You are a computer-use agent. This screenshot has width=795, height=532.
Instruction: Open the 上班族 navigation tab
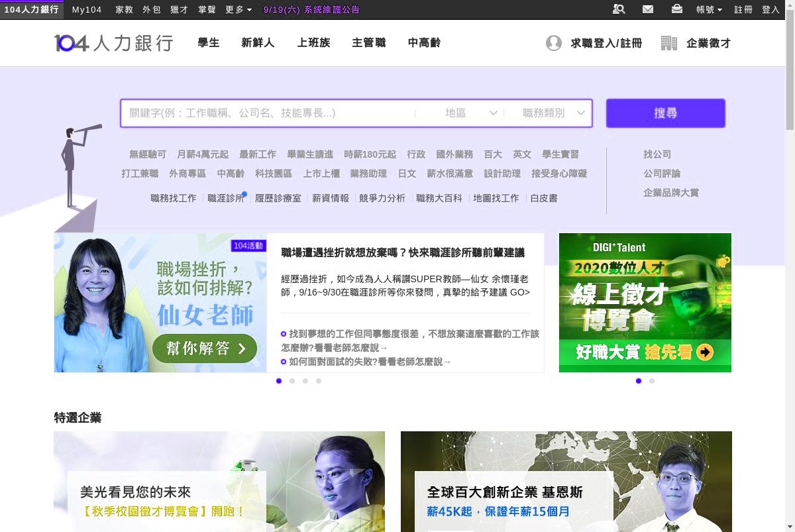click(313, 42)
